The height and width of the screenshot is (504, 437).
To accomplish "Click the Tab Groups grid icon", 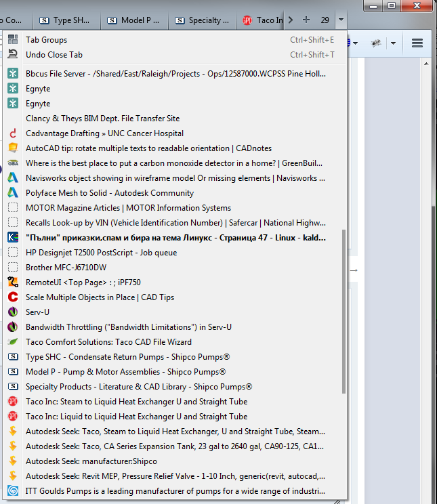I will [13, 39].
